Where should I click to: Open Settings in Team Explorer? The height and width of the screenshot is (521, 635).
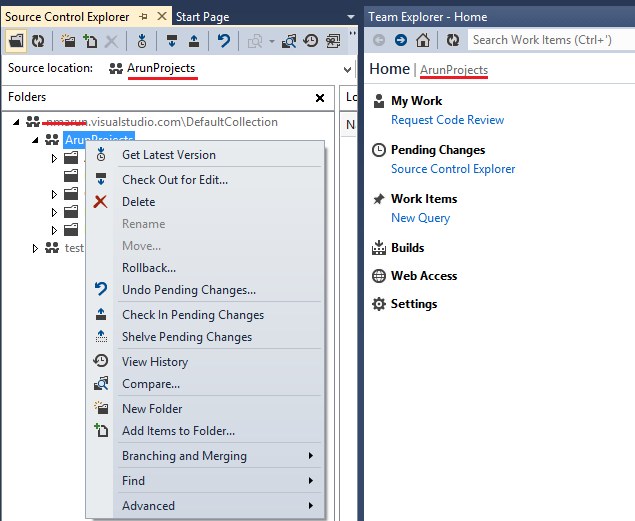click(x=414, y=304)
